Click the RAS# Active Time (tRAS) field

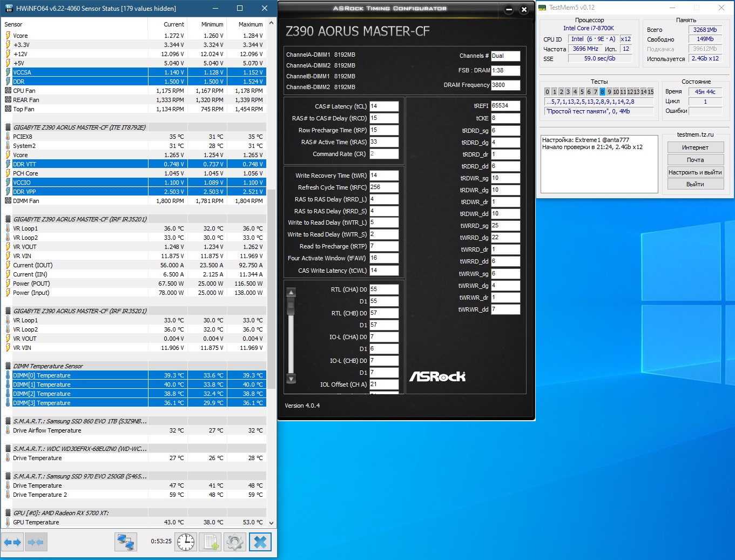pos(384,142)
